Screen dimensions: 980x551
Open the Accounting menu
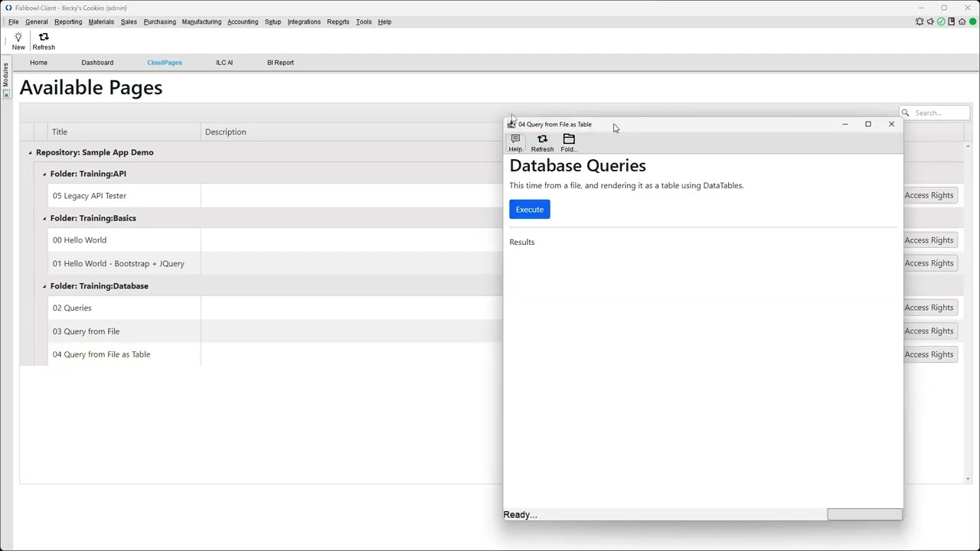pos(243,21)
